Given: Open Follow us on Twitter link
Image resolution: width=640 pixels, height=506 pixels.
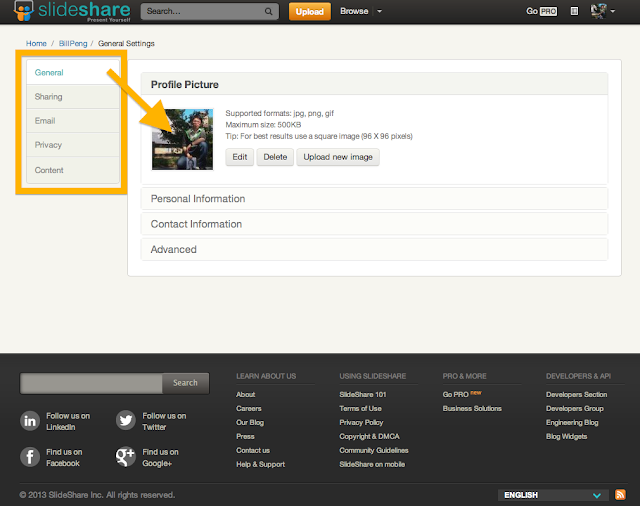Looking at the screenshot, I should [164, 421].
